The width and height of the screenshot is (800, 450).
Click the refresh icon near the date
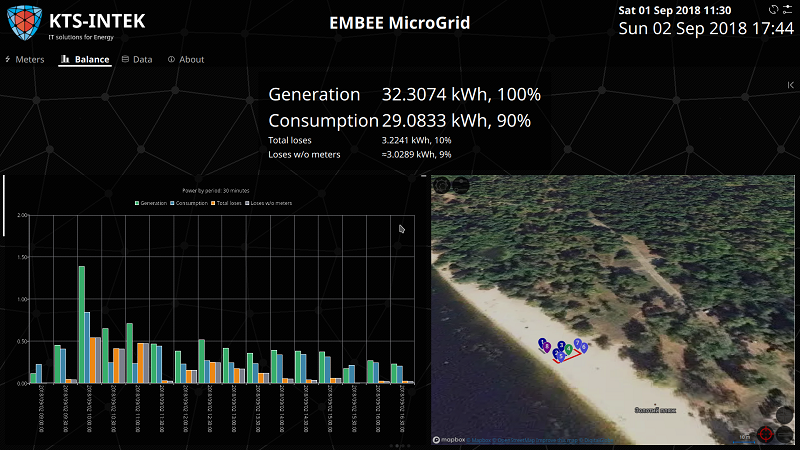point(772,9)
